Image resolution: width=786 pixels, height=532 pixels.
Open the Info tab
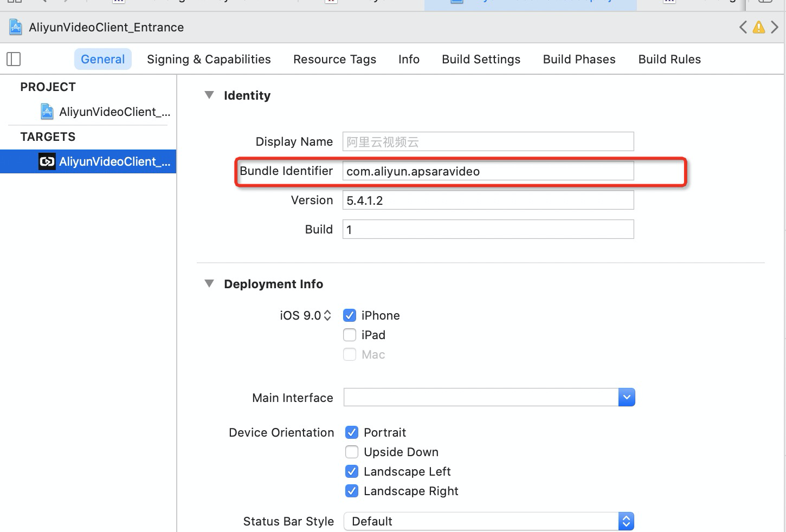pyautogui.click(x=409, y=59)
